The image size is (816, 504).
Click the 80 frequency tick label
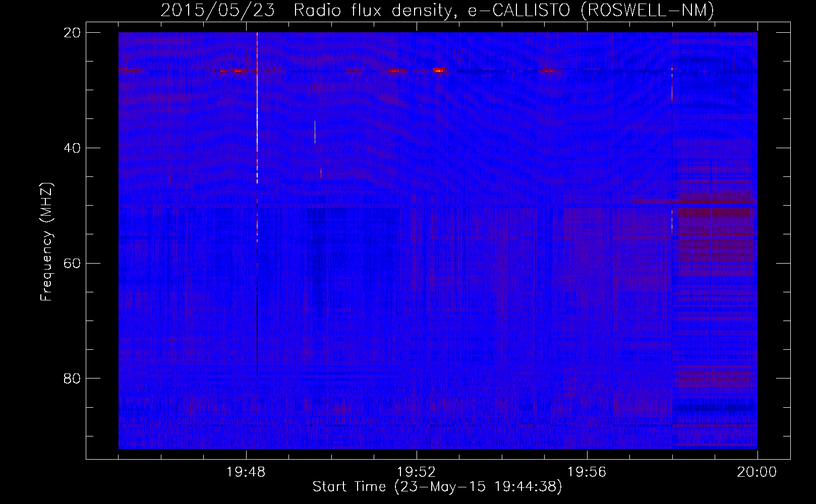(x=72, y=379)
